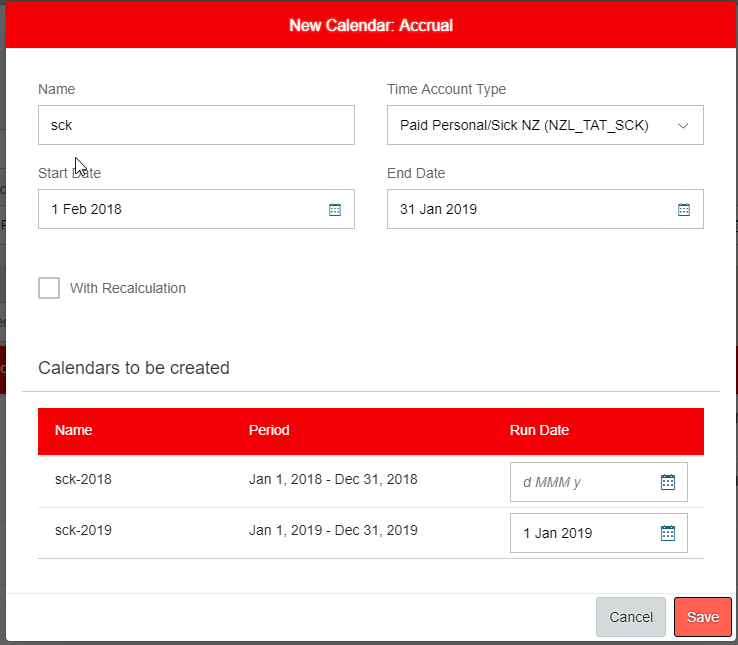Click the With Recalculation label text

tap(128, 288)
